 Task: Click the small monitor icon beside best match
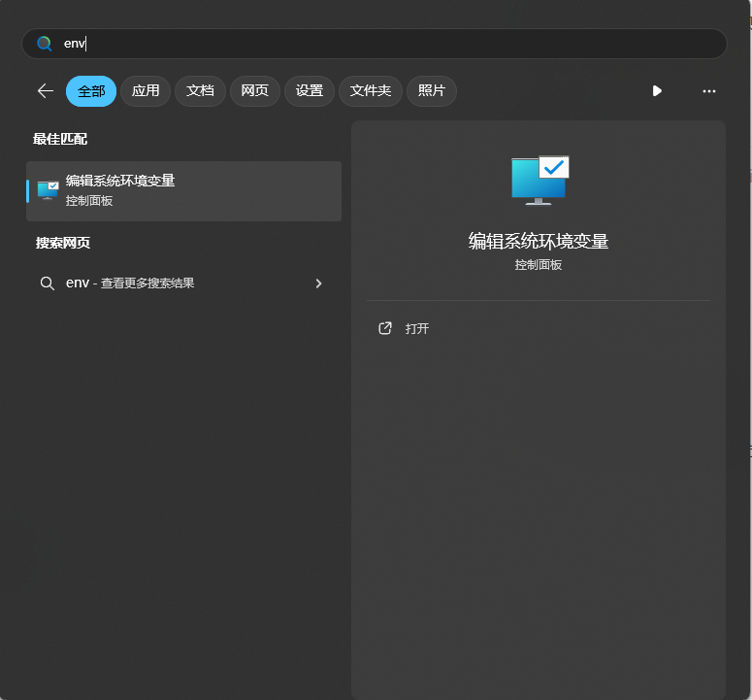click(x=48, y=190)
